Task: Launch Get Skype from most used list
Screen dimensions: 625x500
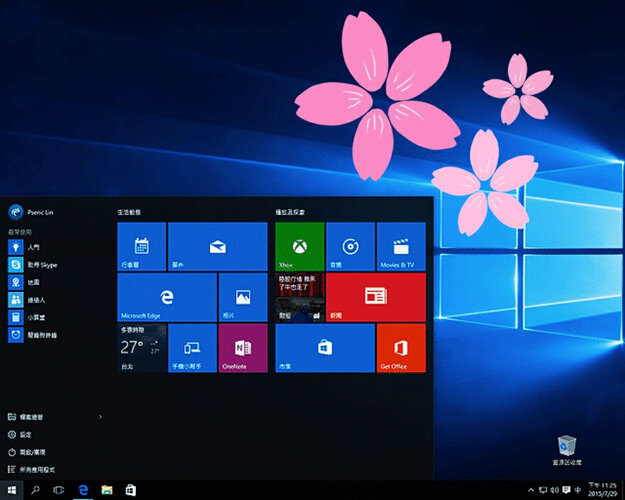Action: 55,265
